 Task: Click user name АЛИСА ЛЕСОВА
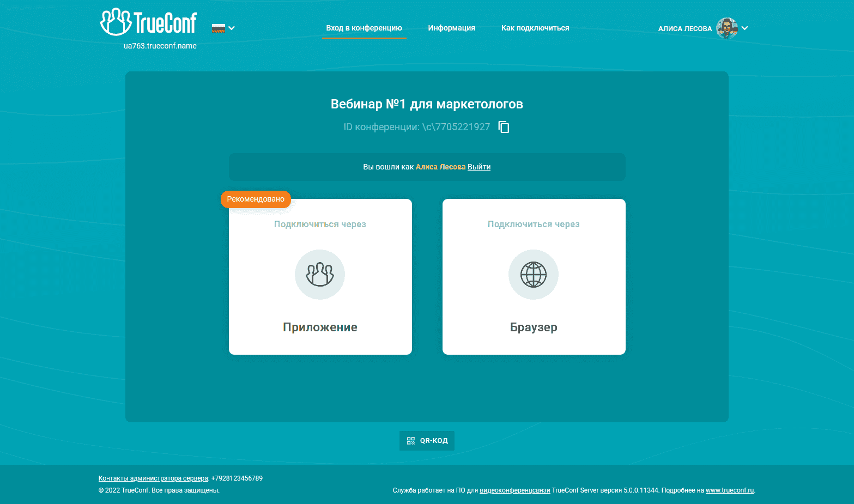click(x=685, y=29)
